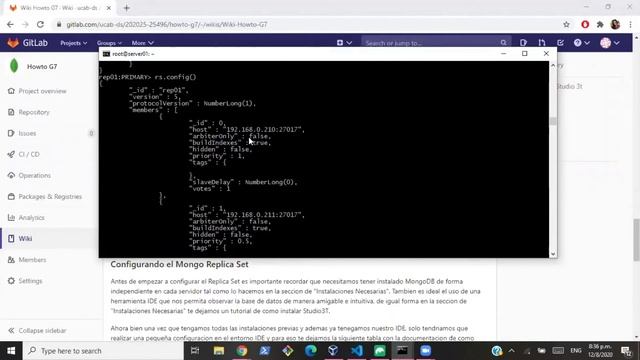Open the merge requests icon in header

(x=542, y=42)
